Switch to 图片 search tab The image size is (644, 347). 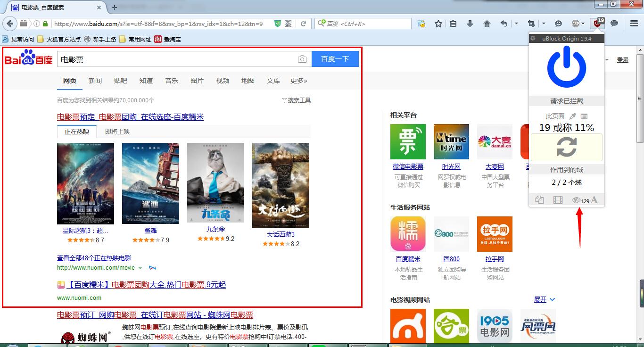[197, 81]
